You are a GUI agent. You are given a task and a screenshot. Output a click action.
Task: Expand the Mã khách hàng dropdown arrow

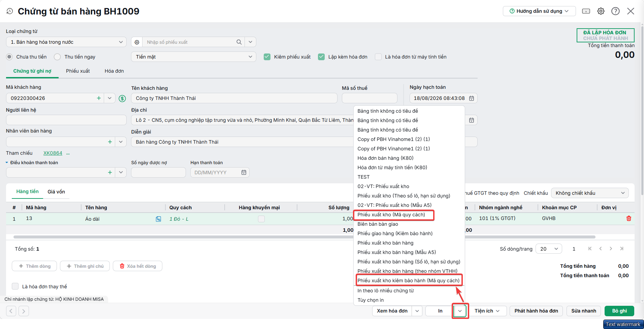[x=109, y=98]
